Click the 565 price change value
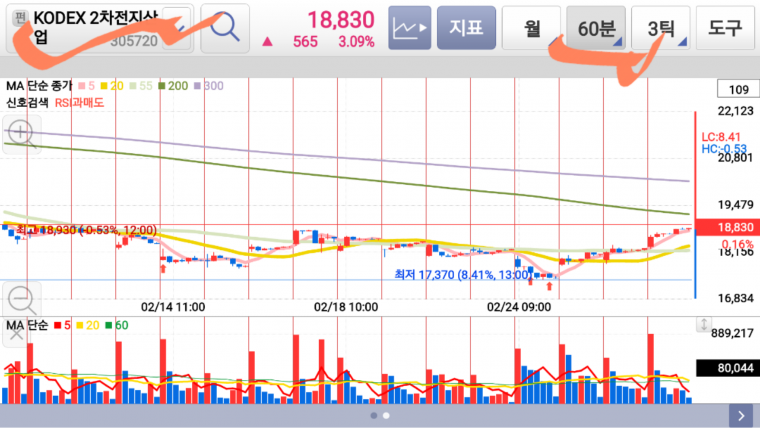760x428 pixels. click(x=305, y=42)
